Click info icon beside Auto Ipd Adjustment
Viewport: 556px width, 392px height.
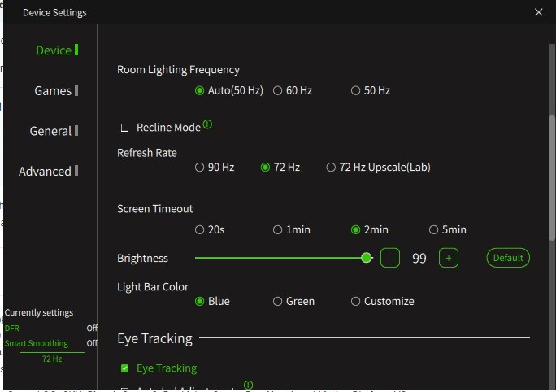coord(248,385)
